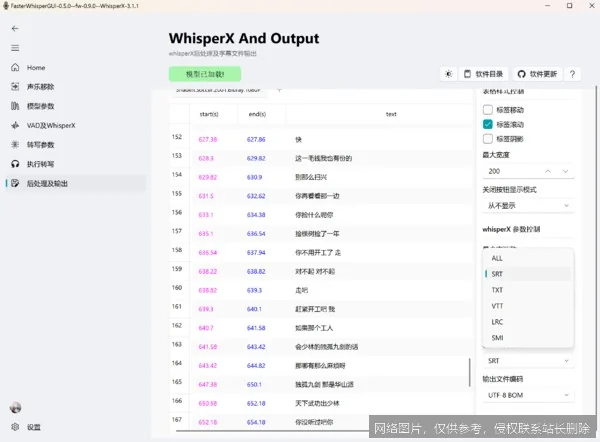This screenshot has height=442, width=600.
Task: Click end time cell 637.94
Action: click(256, 253)
